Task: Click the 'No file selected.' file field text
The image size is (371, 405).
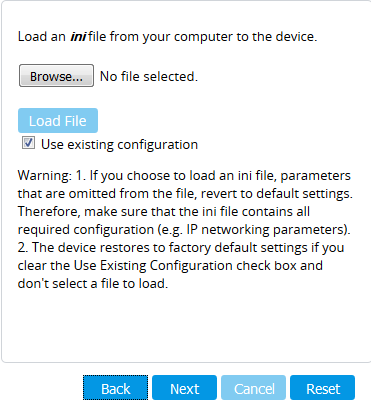Action: (x=149, y=76)
